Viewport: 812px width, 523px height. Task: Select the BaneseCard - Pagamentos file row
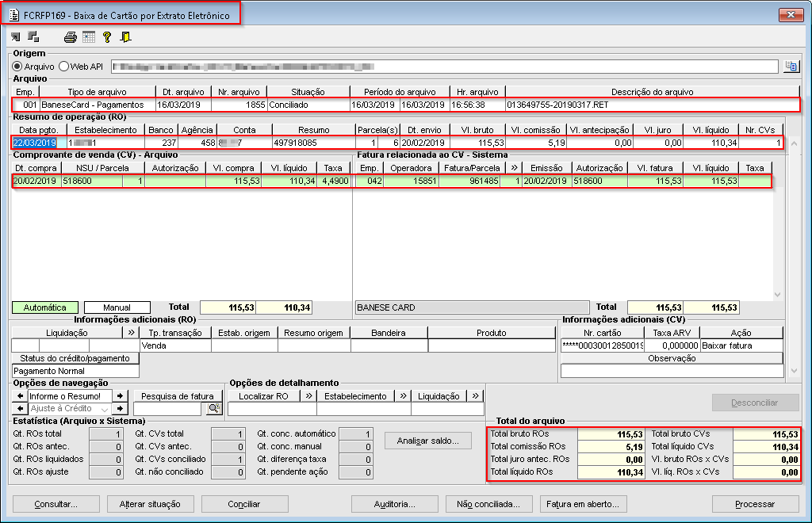click(x=406, y=105)
